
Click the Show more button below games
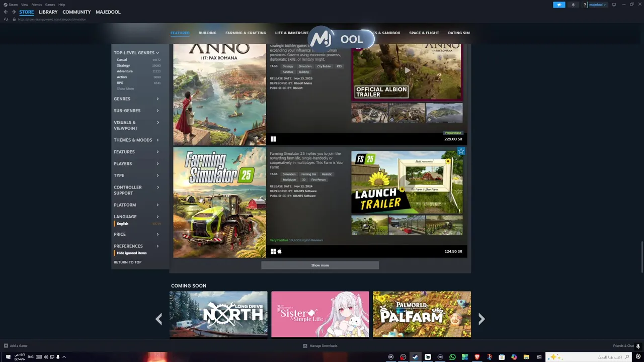pyautogui.click(x=320, y=265)
